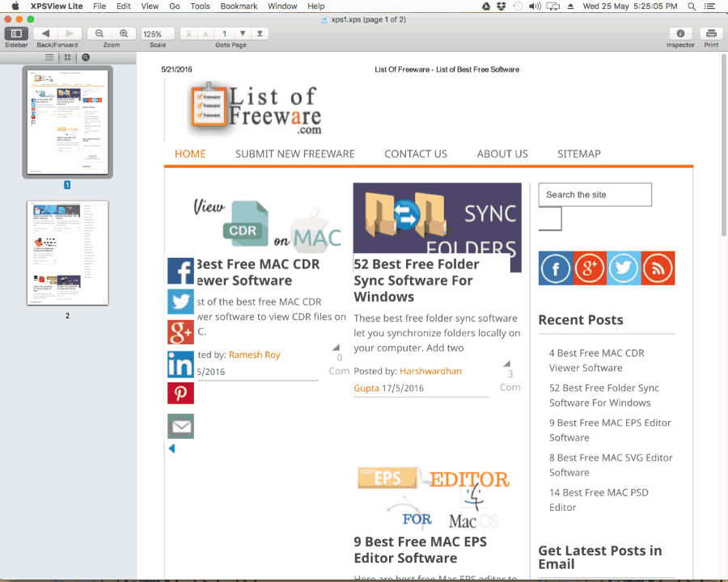Screen dimensions: 728x582
Task: Open recent post 8 Best Free MAC SVG Editor
Action: (x=611, y=465)
